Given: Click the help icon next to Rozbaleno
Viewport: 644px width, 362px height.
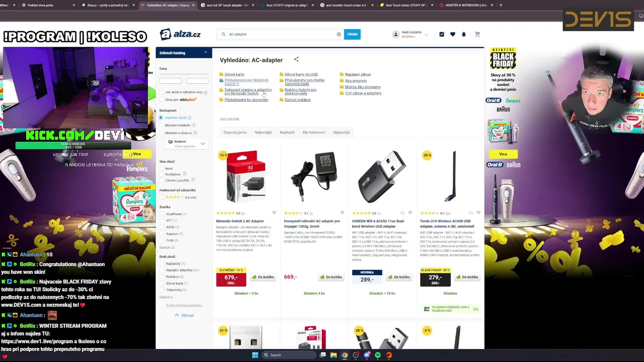Looking at the screenshot, I should pos(184,174).
